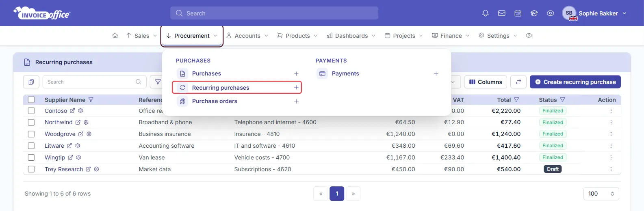Click the swap arrows button beside Columns

[518, 82]
